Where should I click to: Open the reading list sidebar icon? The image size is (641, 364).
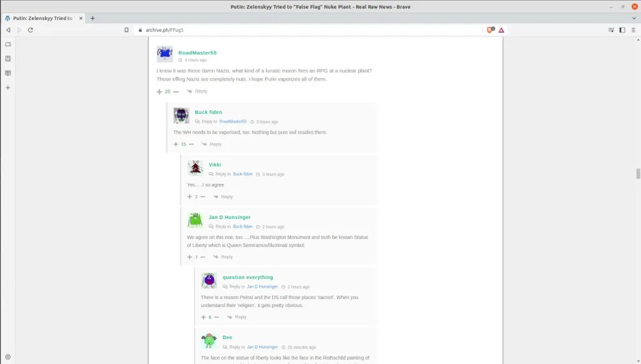coord(8,73)
